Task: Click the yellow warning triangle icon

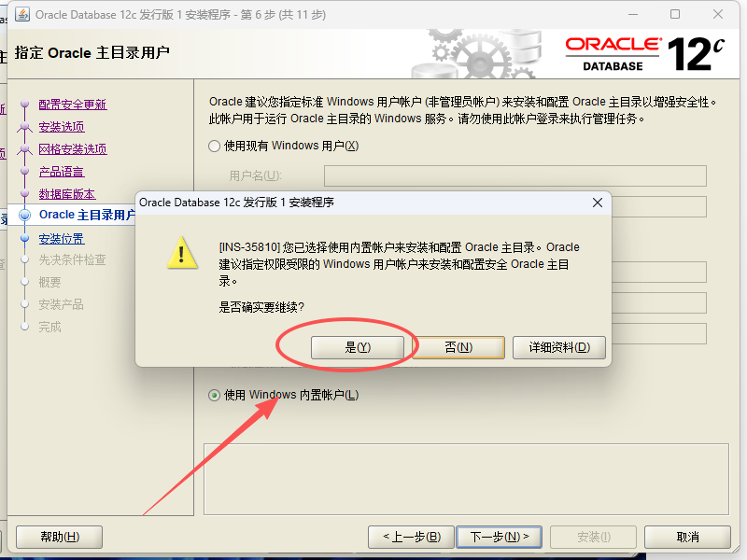Action: tap(182, 253)
